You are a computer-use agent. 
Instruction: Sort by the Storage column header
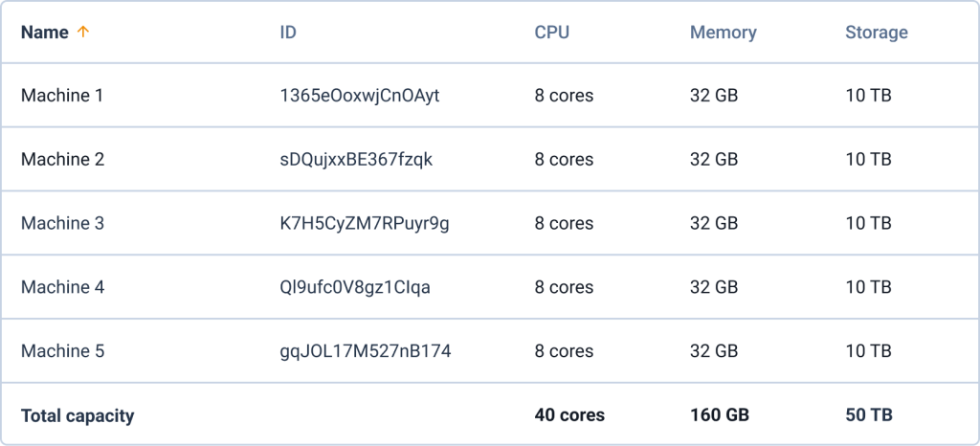pos(876,33)
